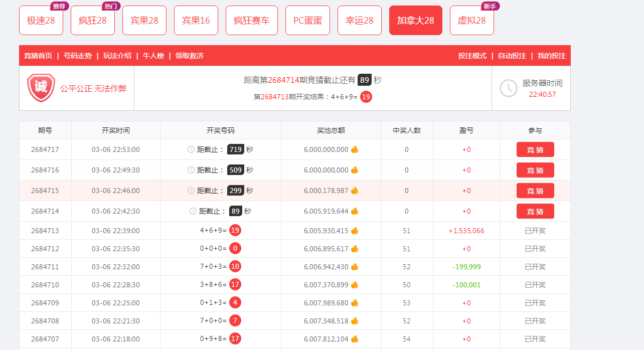644x350 pixels.
Task: Click the coin icon in row 2684717
Action: click(x=355, y=149)
